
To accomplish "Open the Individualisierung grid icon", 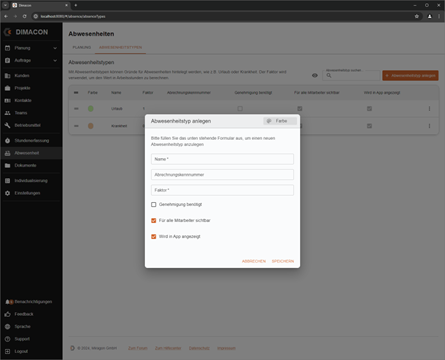I will click(x=7, y=181).
